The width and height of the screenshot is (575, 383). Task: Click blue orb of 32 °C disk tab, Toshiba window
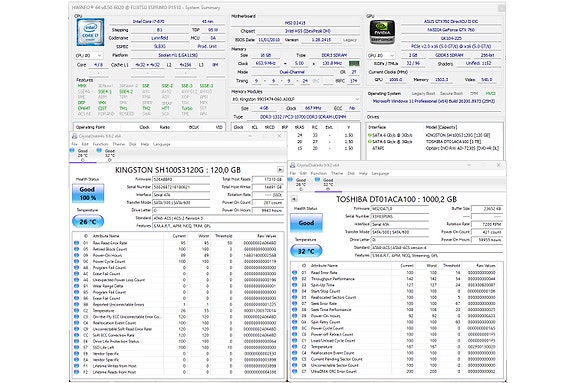(x=317, y=179)
